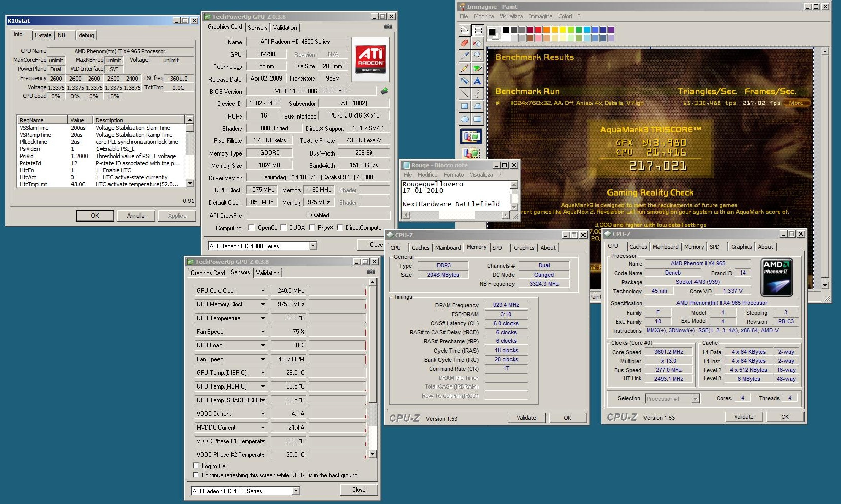
Task: Open the debug tab in K10stat
Action: (x=86, y=35)
